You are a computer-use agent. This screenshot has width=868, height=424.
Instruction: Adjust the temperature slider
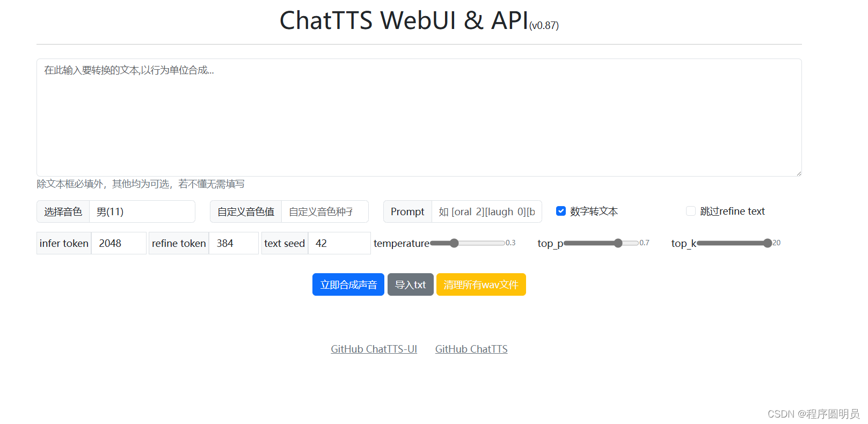point(468,243)
